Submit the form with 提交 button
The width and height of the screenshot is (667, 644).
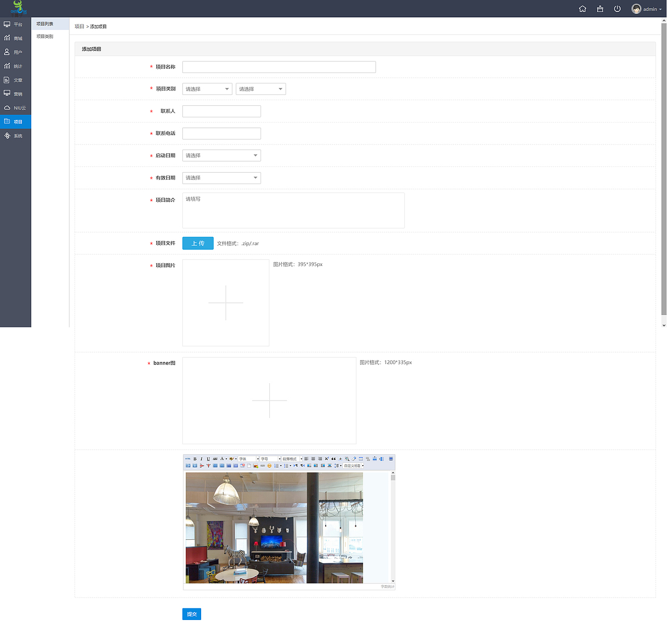[x=192, y=614]
